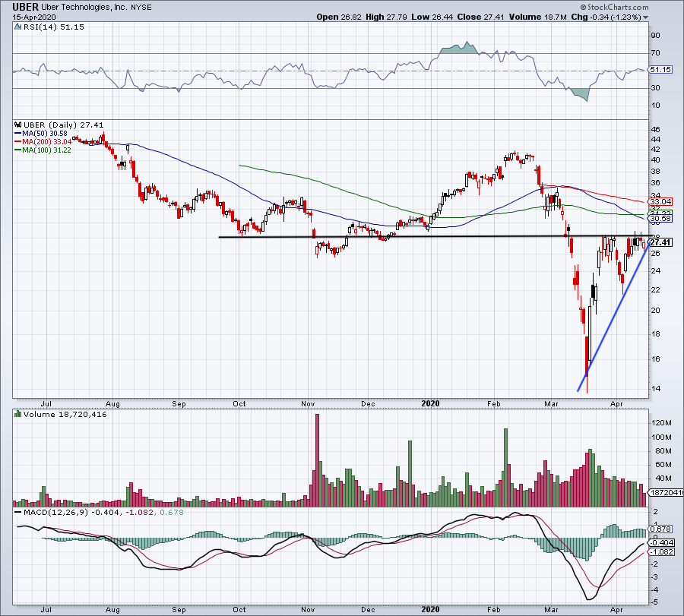Click the Volume 18.7M header value
Viewport: 684px width, 616px height.
tap(537, 17)
